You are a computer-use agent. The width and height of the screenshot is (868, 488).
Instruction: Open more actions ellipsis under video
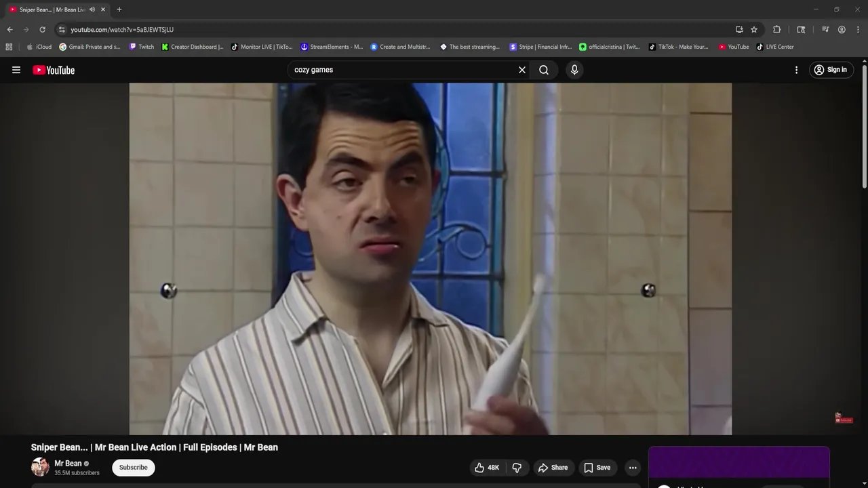[x=633, y=468]
